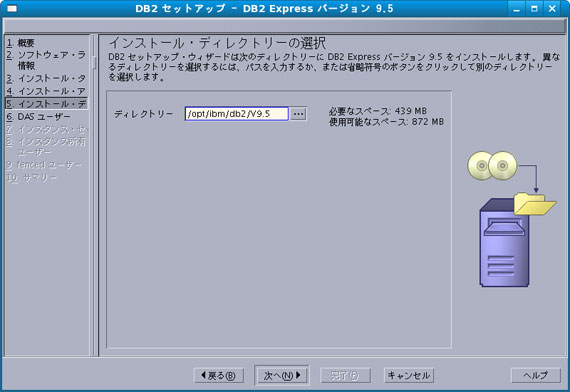Viewport: 570px width, 392px height.
Task: Maximize the DB2 setup window
Action: (534, 8)
